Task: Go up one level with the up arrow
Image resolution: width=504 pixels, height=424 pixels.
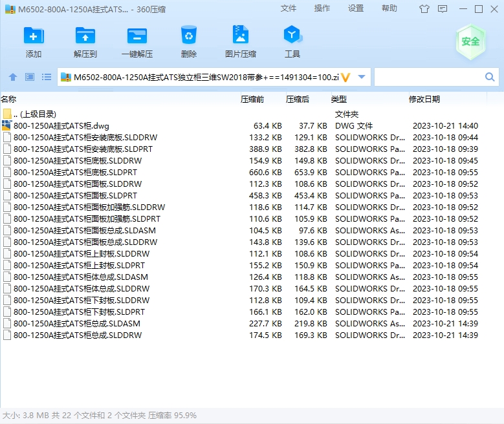Action: 13,77
